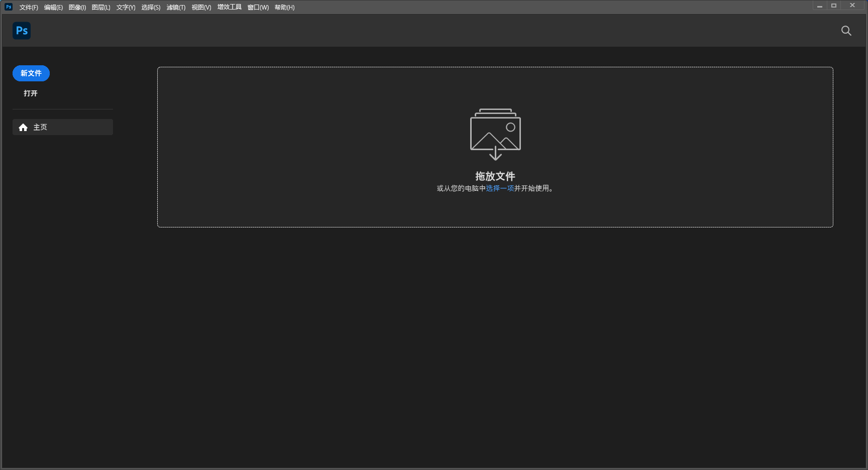Click the Photoshop Ps home logo
The image size is (868, 470).
22,31
